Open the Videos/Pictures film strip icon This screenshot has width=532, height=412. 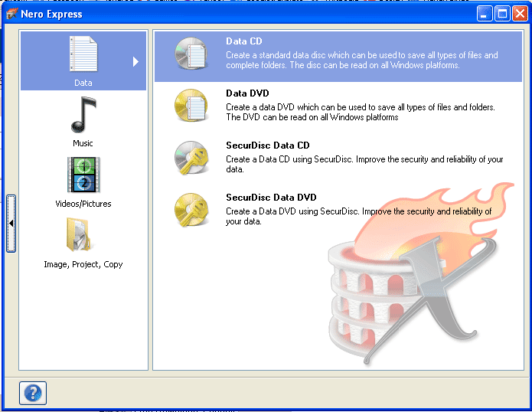click(83, 175)
